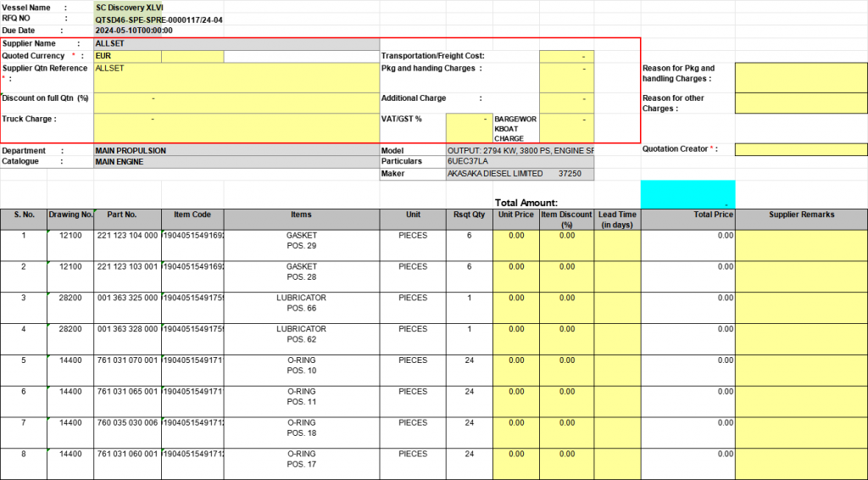Image resolution: width=868 pixels, height=480 pixels.
Task: Click the Additional Charge value cell
Action: 566,103
